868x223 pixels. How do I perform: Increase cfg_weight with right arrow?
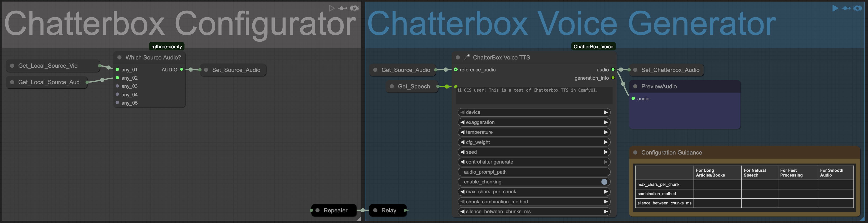(x=606, y=142)
